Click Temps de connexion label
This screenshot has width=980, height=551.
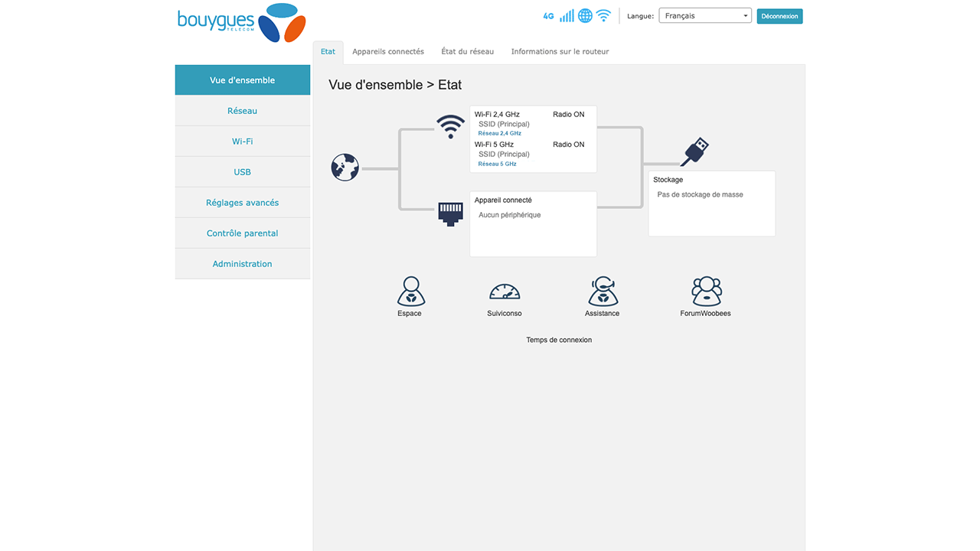point(559,339)
